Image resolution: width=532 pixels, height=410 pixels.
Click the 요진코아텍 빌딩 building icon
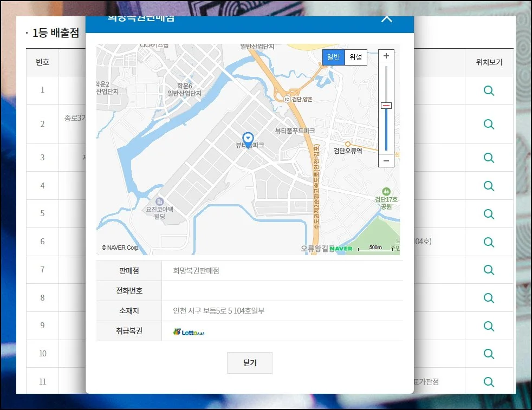click(158, 201)
